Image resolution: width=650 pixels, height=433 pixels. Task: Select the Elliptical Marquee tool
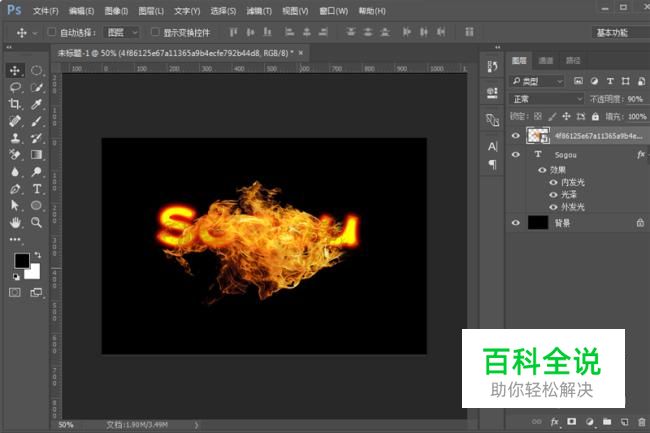click(x=36, y=70)
